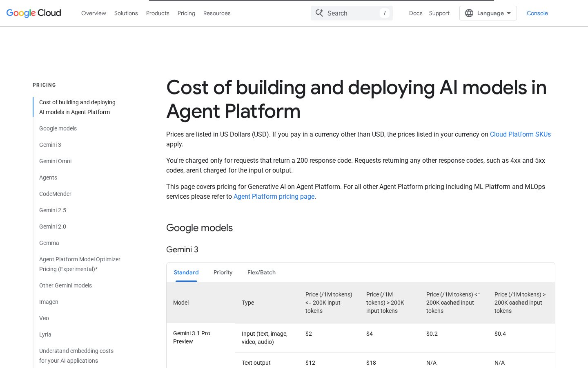
Task: Click the $2 input price cell
Action: pyautogui.click(x=309, y=334)
